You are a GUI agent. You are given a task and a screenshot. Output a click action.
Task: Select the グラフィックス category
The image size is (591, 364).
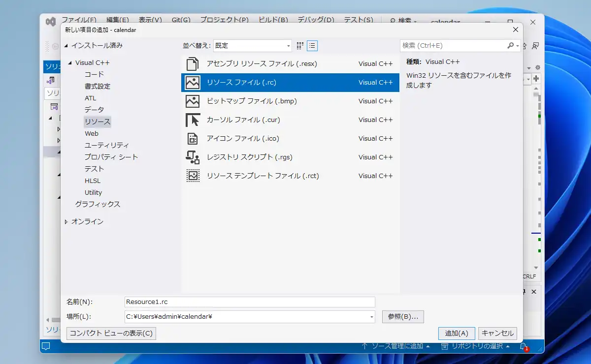[x=98, y=204]
